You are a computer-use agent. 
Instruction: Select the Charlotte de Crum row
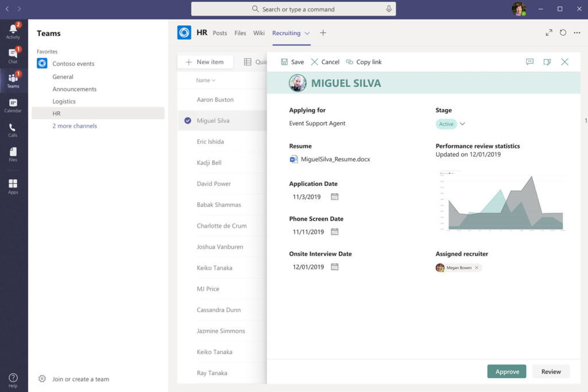[x=222, y=226]
